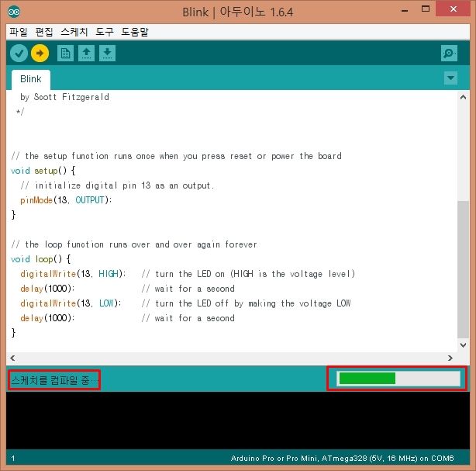This screenshot has height=471, width=476.
Task: Click the black console output area
Action: (238, 421)
